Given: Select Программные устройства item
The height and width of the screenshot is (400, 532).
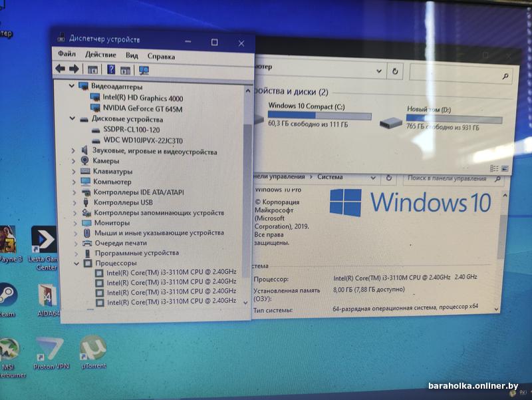Looking at the screenshot, I should coord(137,253).
